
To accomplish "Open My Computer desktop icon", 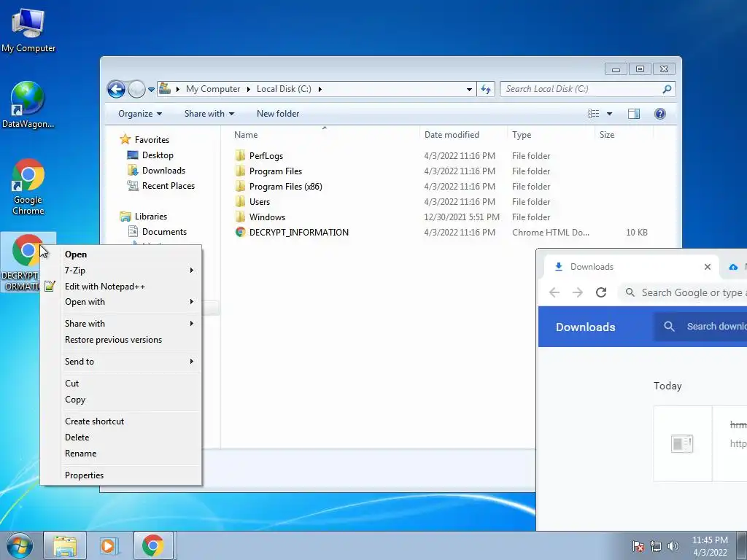I will point(28,30).
